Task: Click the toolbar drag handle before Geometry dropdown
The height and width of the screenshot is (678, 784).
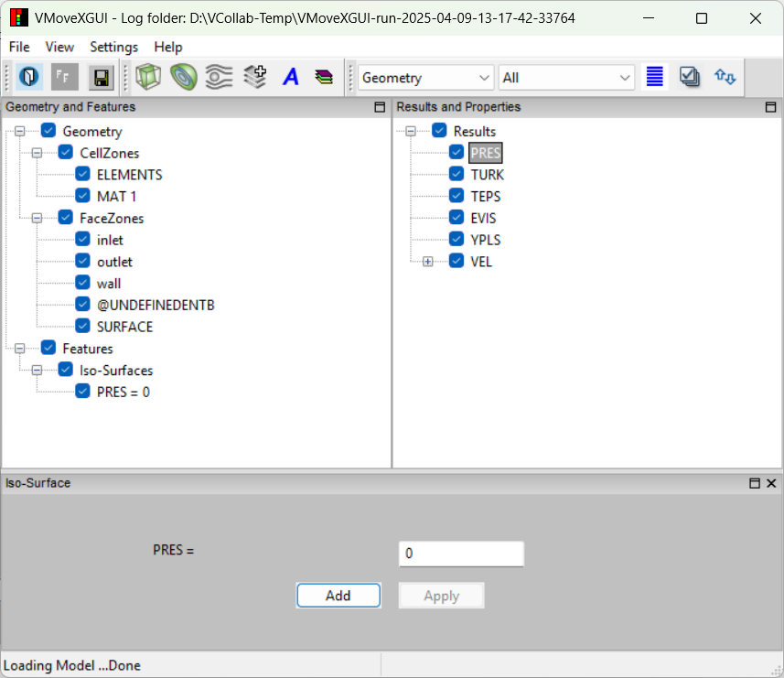Action: click(x=351, y=78)
